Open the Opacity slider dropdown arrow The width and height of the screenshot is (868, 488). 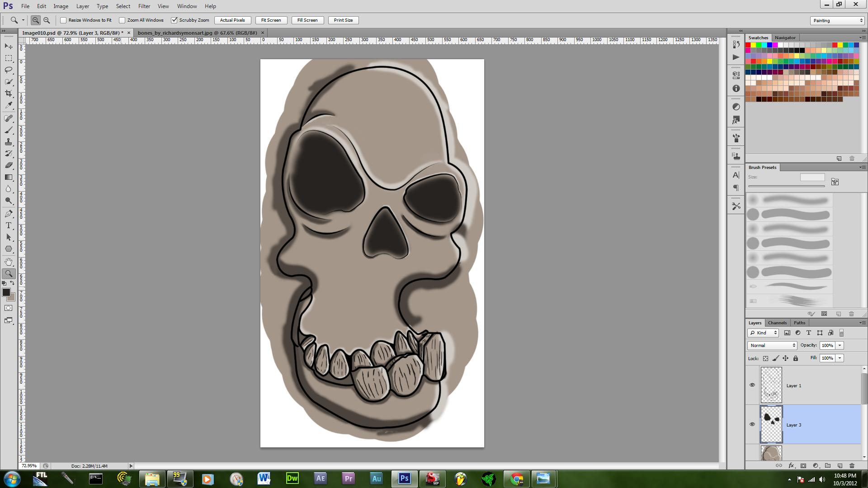tap(840, 345)
